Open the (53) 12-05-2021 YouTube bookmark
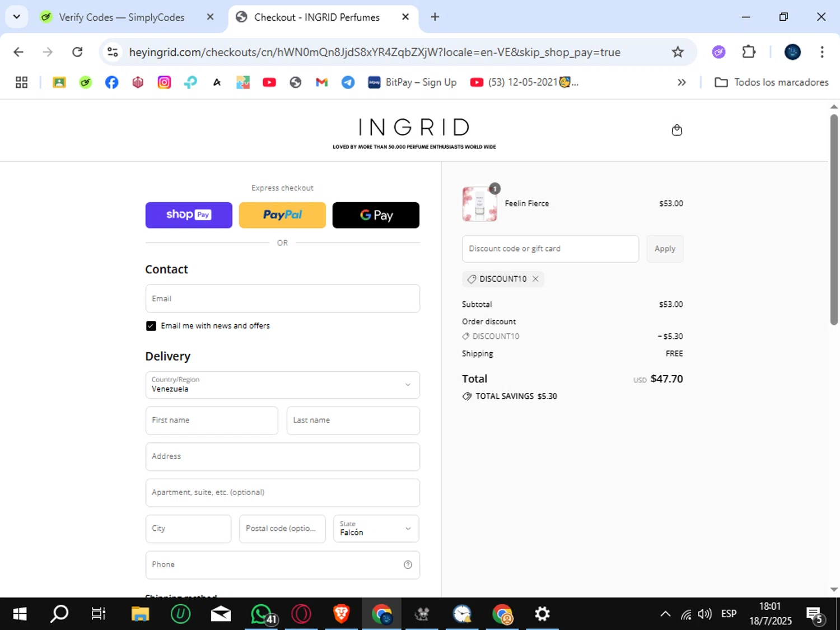Image resolution: width=840 pixels, height=630 pixels. 524,82
